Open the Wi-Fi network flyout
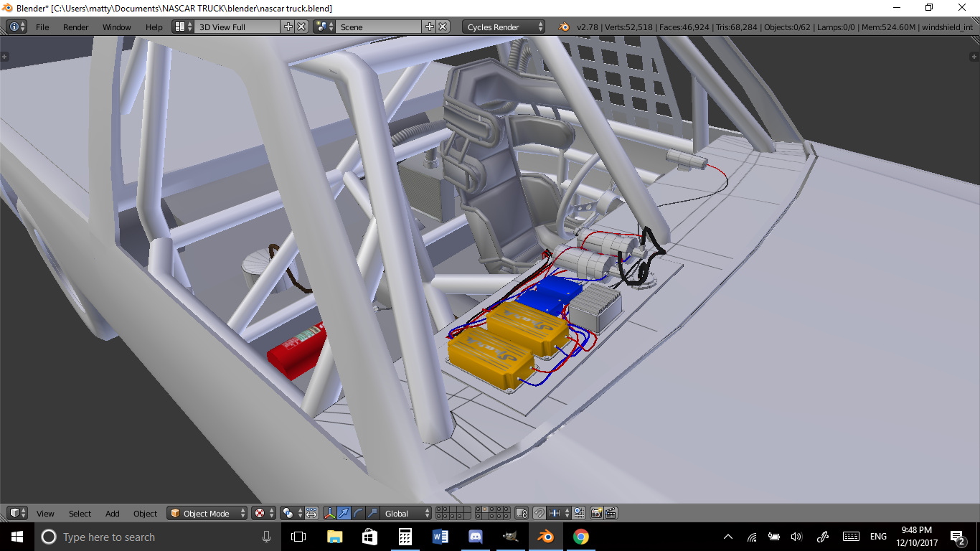 click(751, 537)
